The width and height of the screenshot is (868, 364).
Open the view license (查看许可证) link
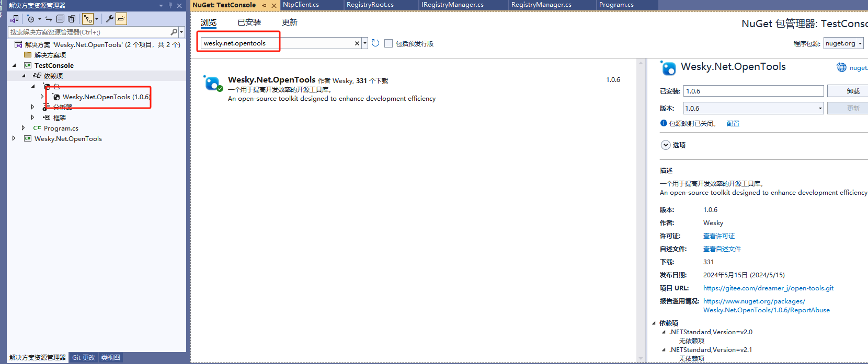pos(719,236)
